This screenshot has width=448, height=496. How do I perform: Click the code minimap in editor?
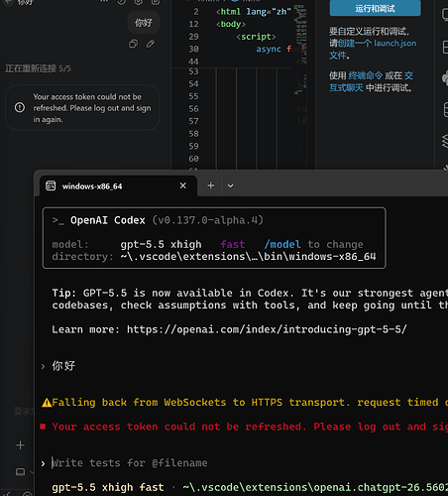[x=300, y=50]
